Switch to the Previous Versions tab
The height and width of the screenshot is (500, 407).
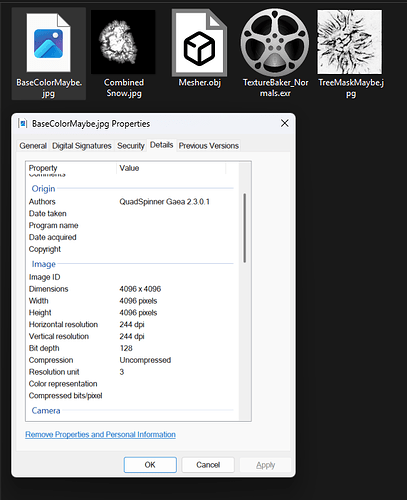click(x=209, y=146)
